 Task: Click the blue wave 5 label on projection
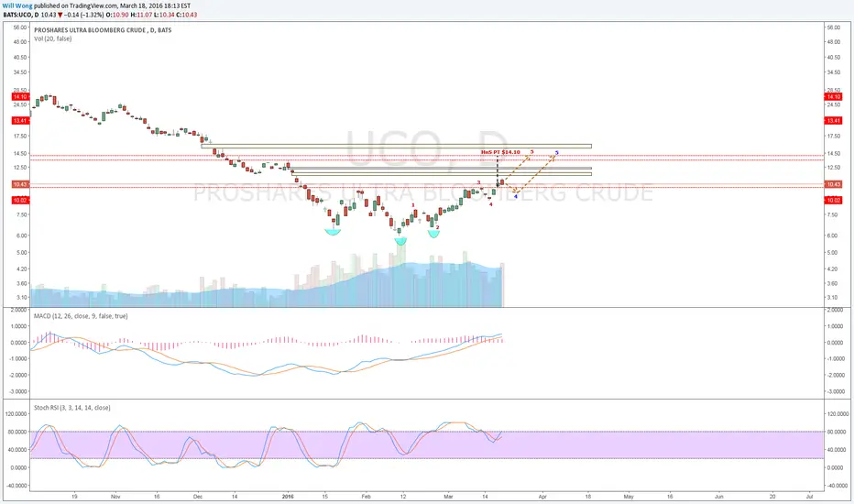tap(556, 152)
